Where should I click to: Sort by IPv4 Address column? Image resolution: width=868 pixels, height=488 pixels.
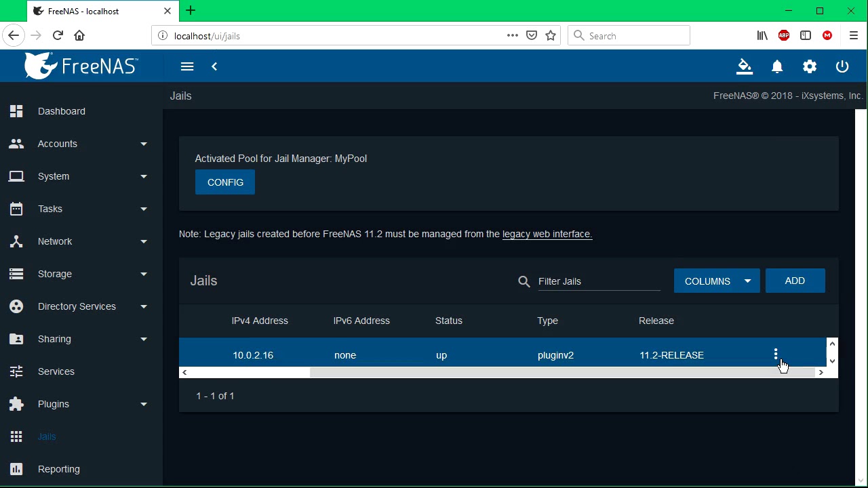[260, 321]
